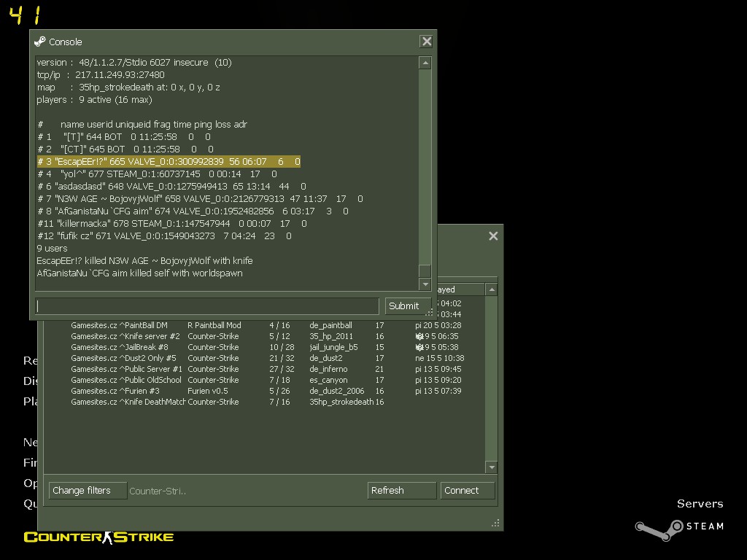The height and width of the screenshot is (560, 747).
Task: Click the console command input field
Action: [207, 306]
